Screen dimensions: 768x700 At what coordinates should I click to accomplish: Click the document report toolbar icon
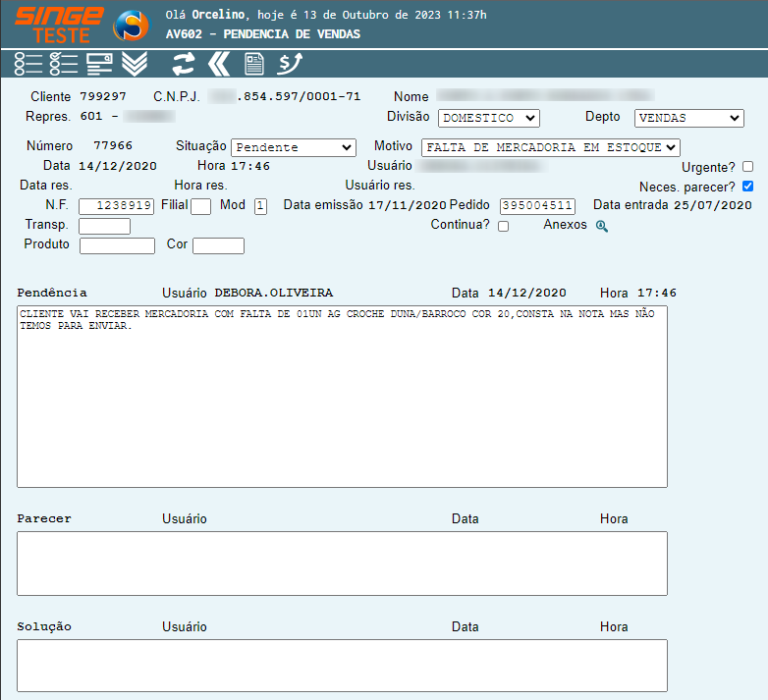coord(254,65)
